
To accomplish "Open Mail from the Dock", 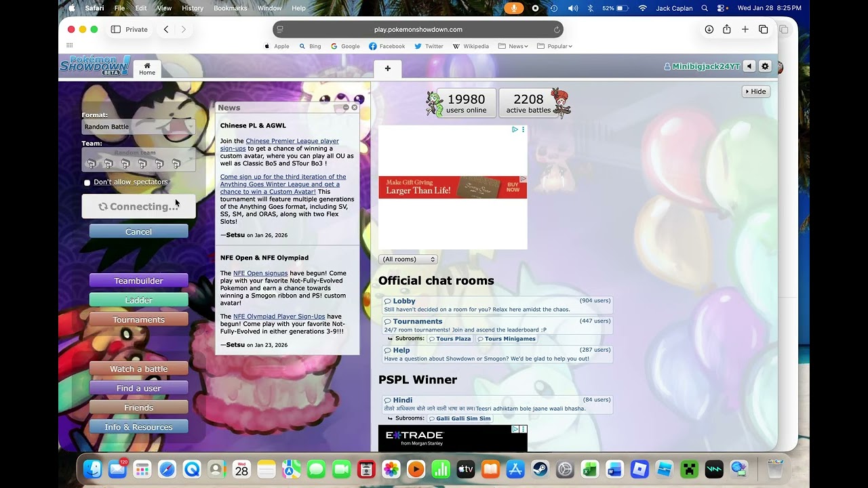I will click(x=117, y=469).
